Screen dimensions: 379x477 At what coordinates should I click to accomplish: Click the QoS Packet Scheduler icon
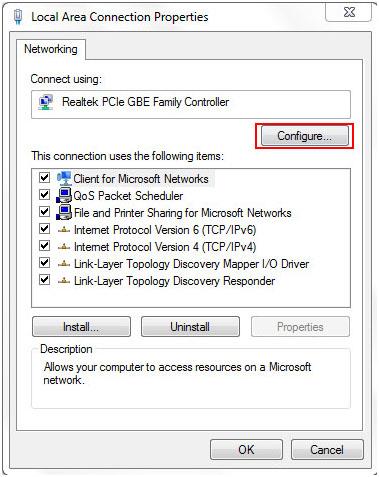click(64, 195)
